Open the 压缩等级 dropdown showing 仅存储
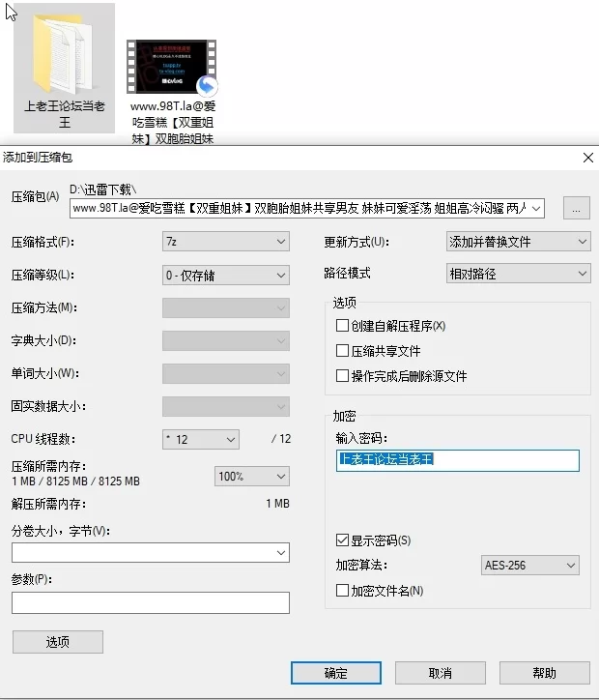 coord(226,275)
